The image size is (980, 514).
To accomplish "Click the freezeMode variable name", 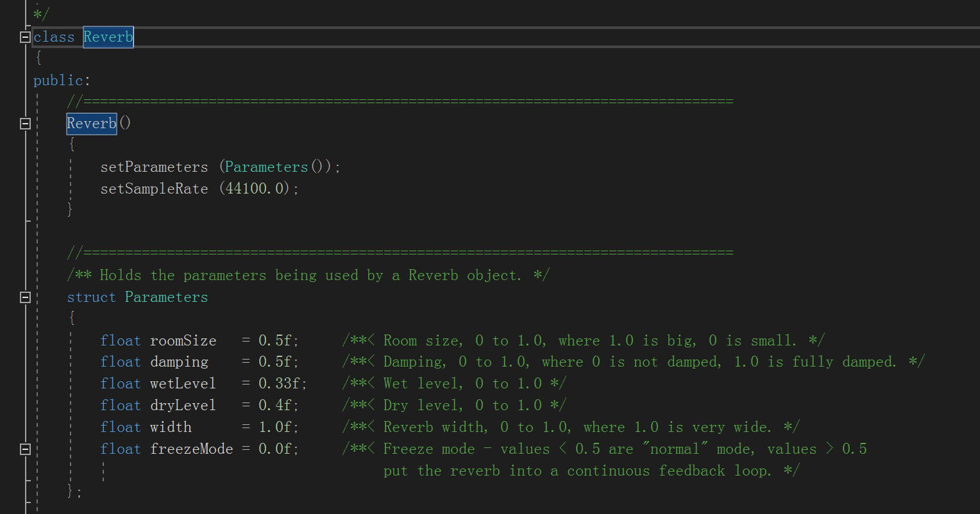I will pyautogui.click(x=191, y=449).
